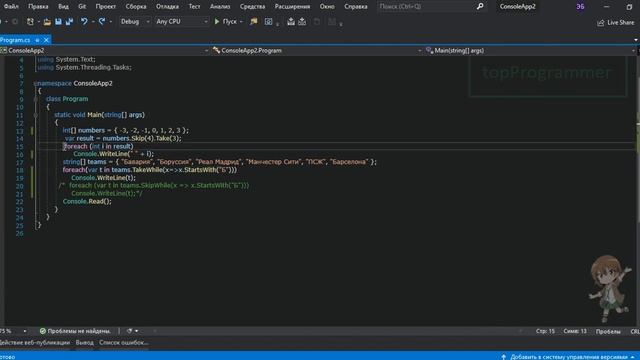Viewport: 640px width, 360px height.
Task: Click the open file folder icon
Action: (47, 22)
